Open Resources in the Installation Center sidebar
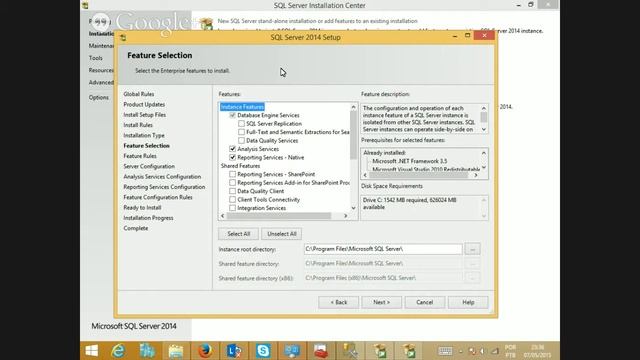 (x=101, y=70)
